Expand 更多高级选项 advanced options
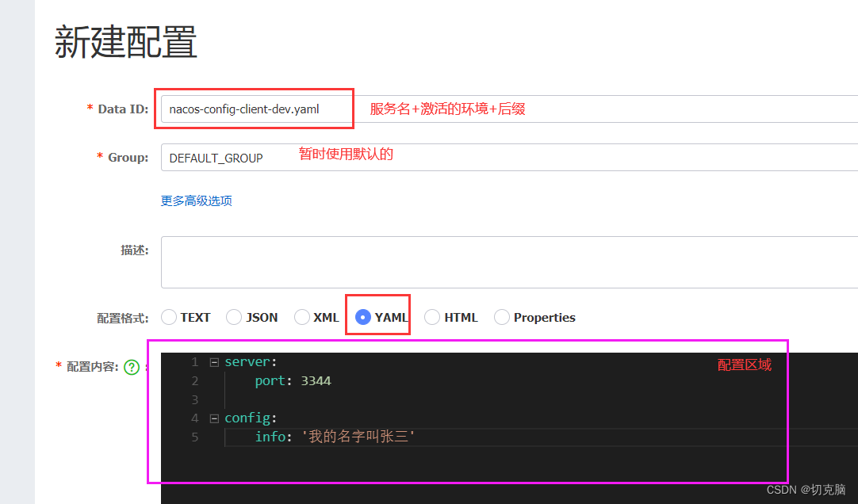The height and width of the screenshot is (504, 858). (x=196, y=200)
